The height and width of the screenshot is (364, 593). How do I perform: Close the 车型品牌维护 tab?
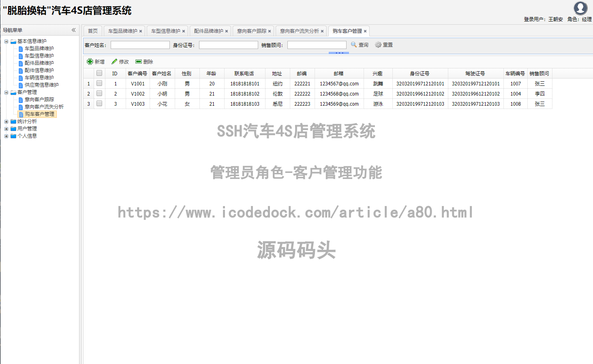tap(141, 31)
